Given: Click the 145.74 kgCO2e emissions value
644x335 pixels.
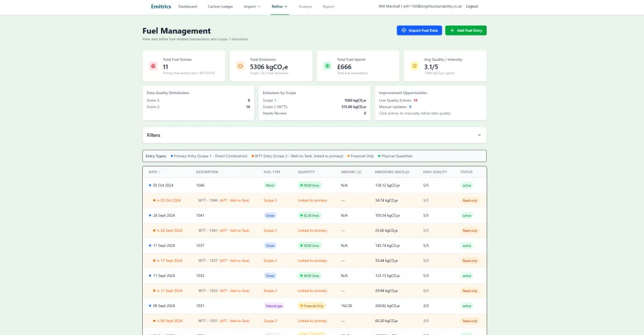Looking at the screenshot, I should point(387,245).
